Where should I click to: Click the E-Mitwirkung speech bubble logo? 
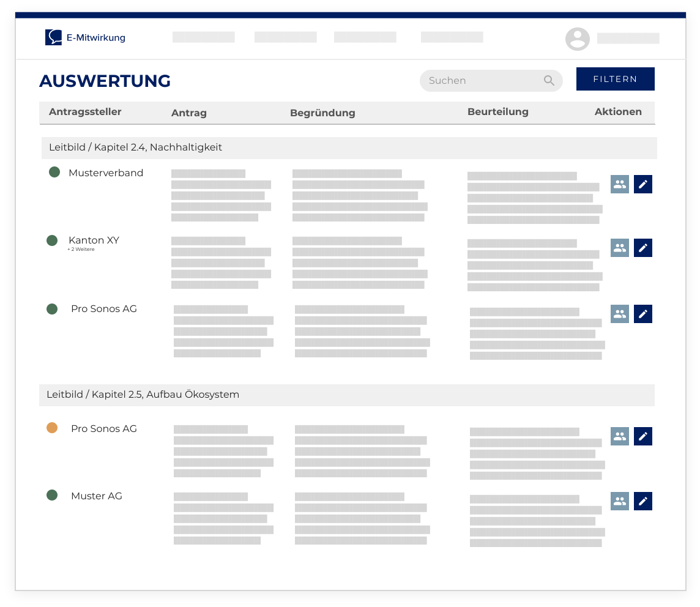(x=54, y=37)
